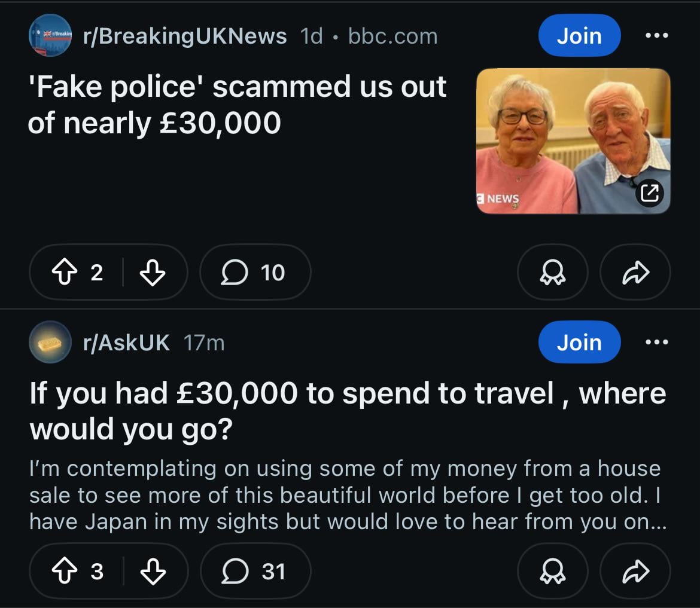Share the AskUK travel post
Screen dimensions: 700x608
(635, 572)
